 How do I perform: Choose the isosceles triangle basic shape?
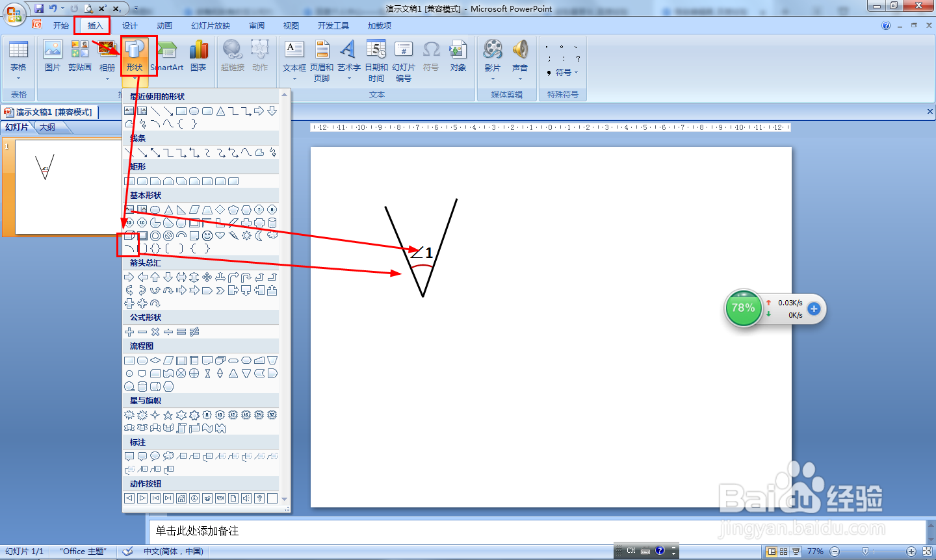pos(168,209)
